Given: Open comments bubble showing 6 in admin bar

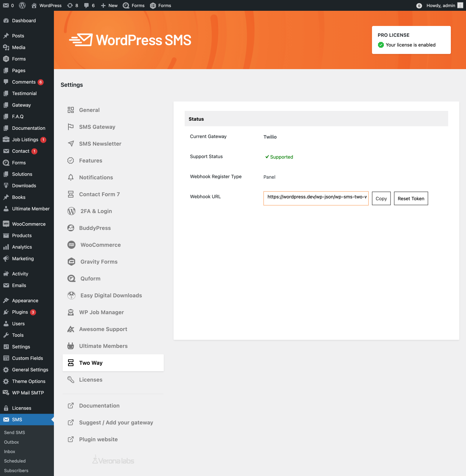Looking at the screenshot, I should [89, 5].
